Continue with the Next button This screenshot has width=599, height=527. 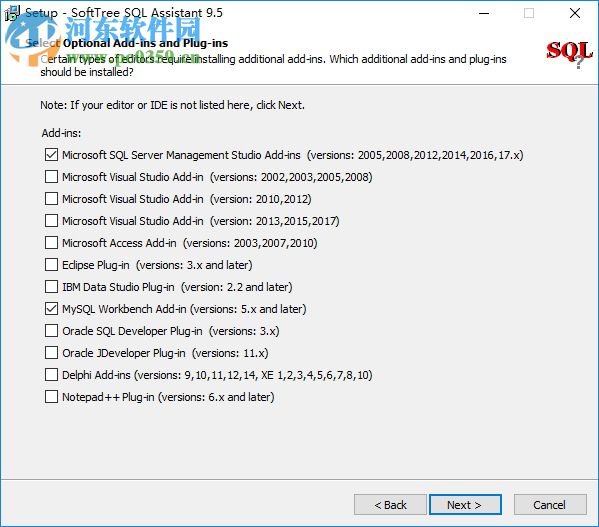(x=465, y=505)
